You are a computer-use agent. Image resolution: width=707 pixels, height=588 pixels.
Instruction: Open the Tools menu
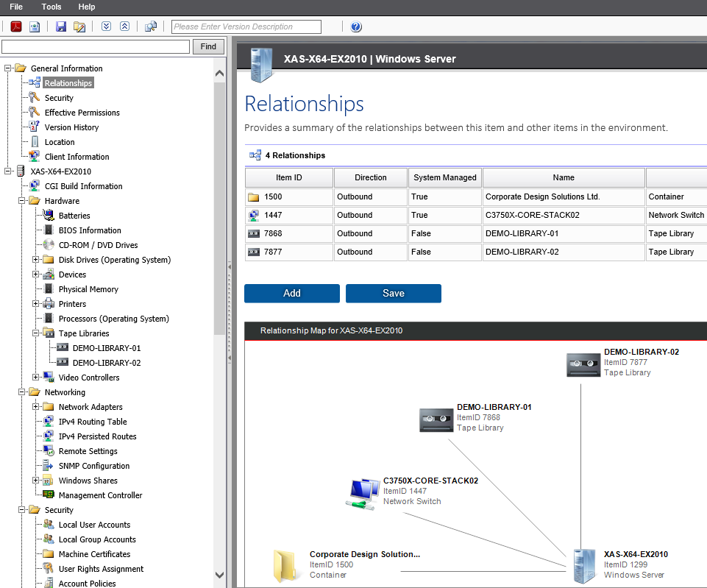[x=51, y=7]
